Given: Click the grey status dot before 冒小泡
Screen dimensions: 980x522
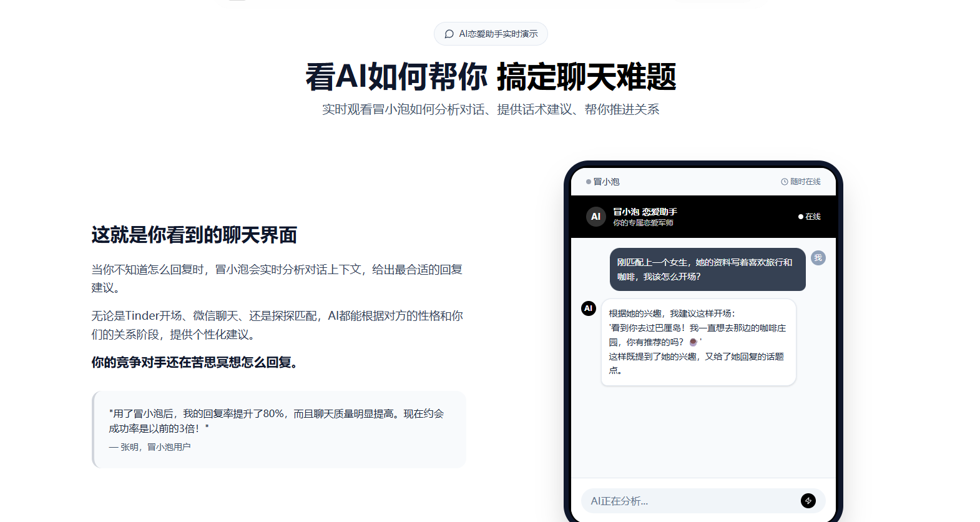Looking at the screenshot, I should pos(588,182).
